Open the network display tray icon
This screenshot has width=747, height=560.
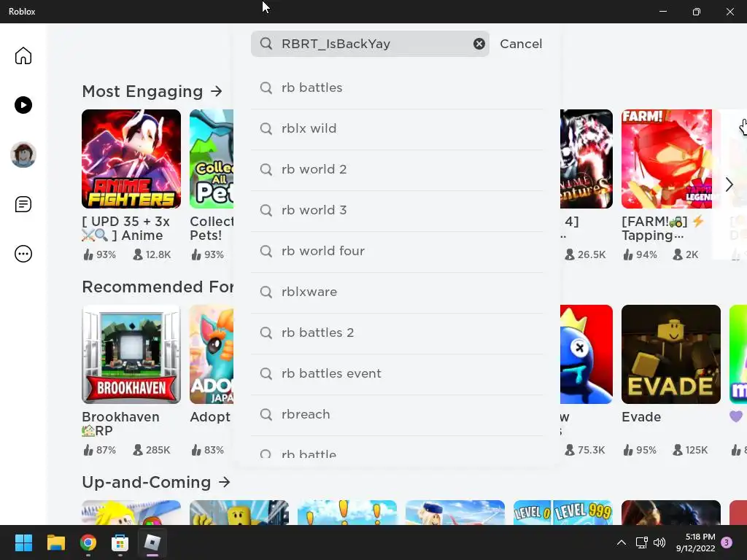642,542
